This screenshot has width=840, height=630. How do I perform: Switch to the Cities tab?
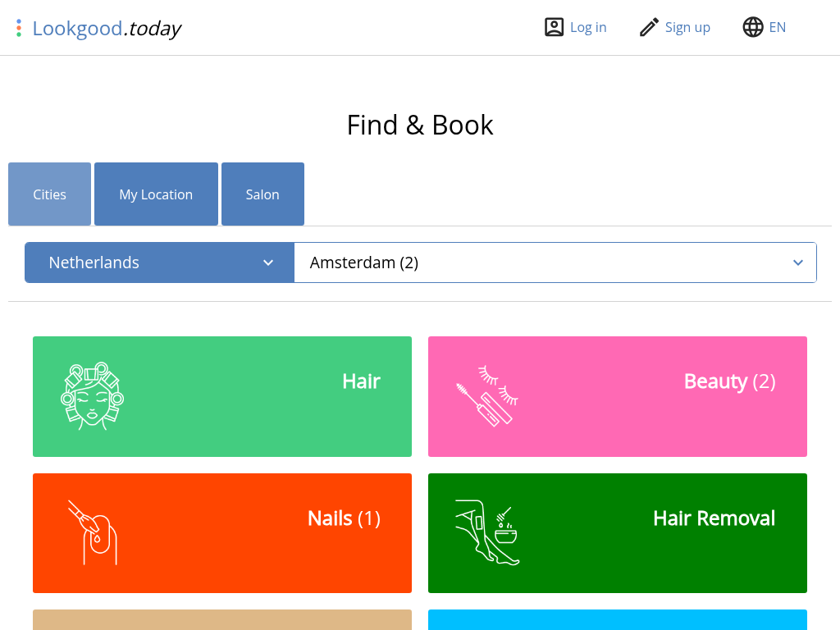tap(49, 194)
